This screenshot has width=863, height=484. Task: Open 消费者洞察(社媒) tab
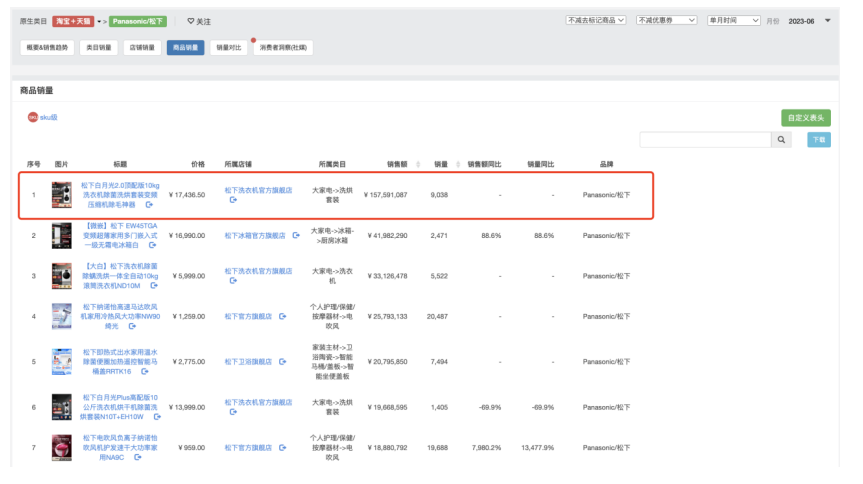[283, 47]
